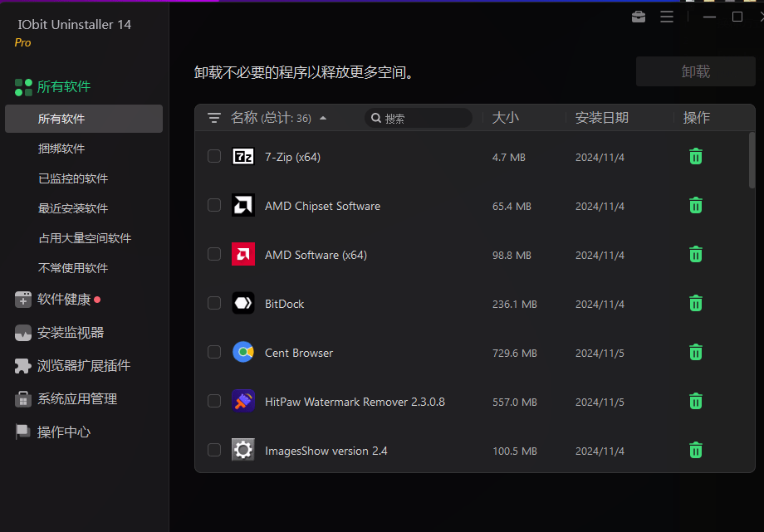Screen dimensions: 764x532
Task: Click the magnifier icon in search box
Action: (x=375, y=118)
